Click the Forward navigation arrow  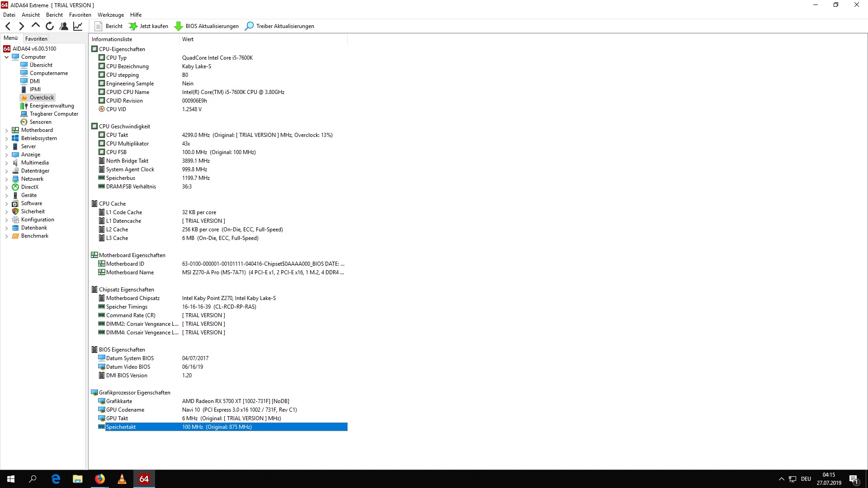tap(21, 26)
